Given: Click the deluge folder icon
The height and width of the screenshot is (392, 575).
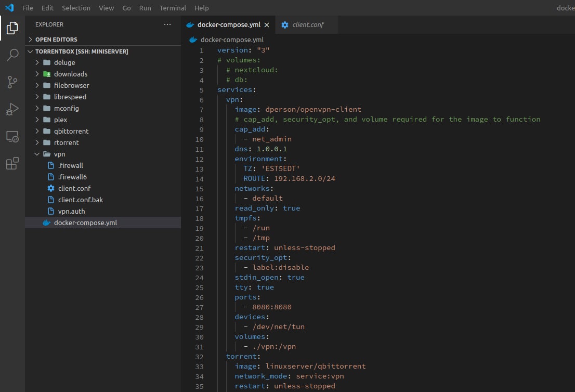Looking at the screenshot, I should pyautogui.click(x=47, y=62).
